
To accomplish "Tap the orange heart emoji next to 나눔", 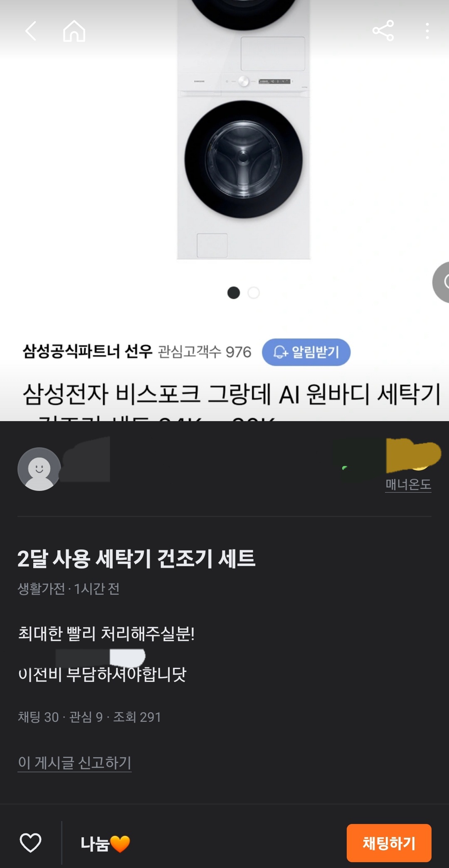I will (x=120, y=844).
